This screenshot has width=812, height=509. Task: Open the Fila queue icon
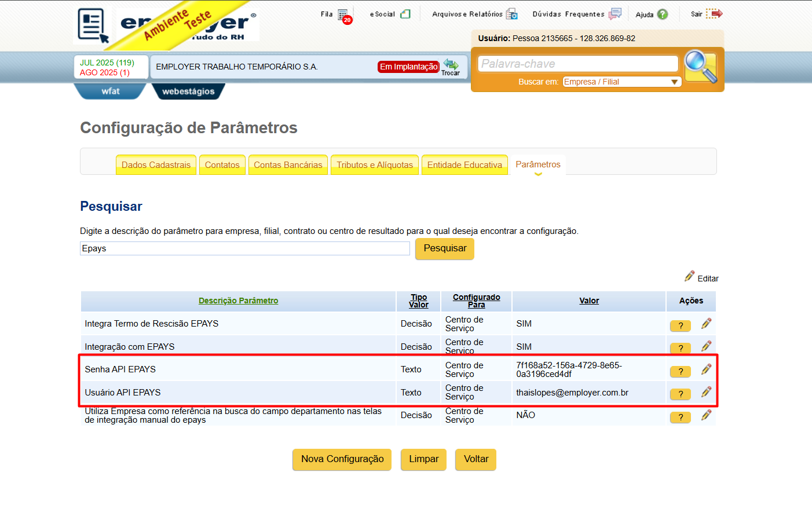pyautogui.click(x=343, y=14)
